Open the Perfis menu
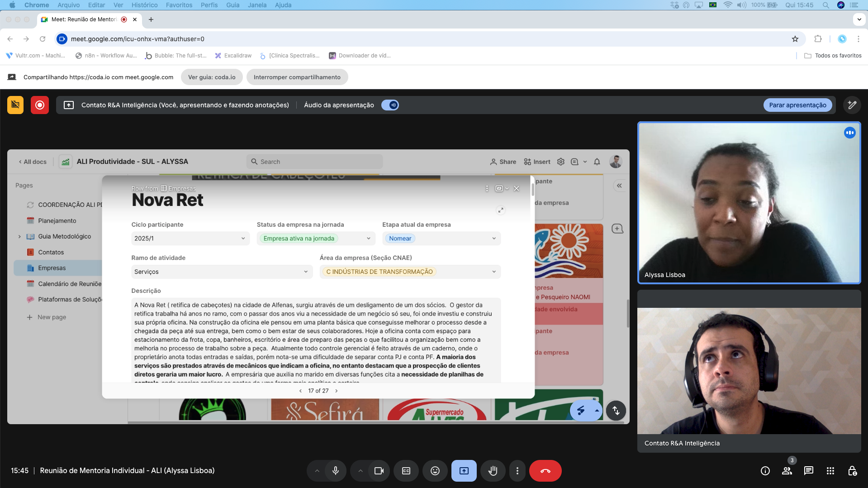Viewport: 868px width, 488px height. (x=209, y=5)
